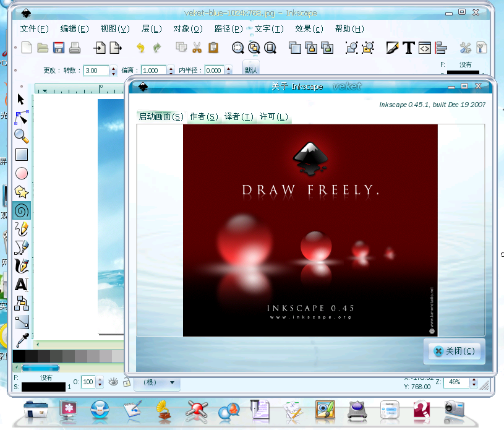Open the 文件(F) menu

coord(35,29)
